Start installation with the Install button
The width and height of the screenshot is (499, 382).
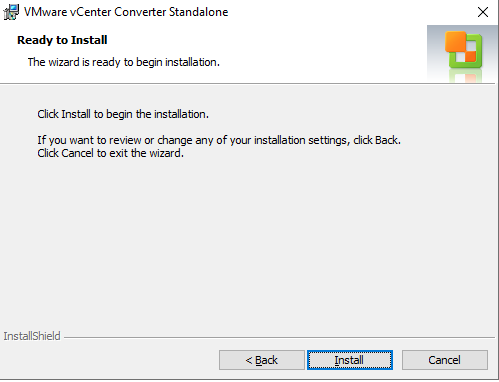350,360
